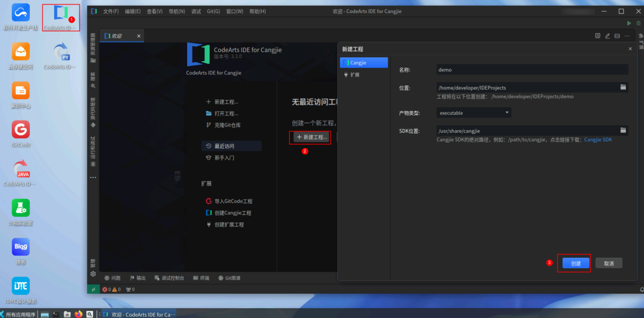The height and width of the screenshot is (318, 644).
Task: Toggle the split editor layout icon
Action: [617, 35]
